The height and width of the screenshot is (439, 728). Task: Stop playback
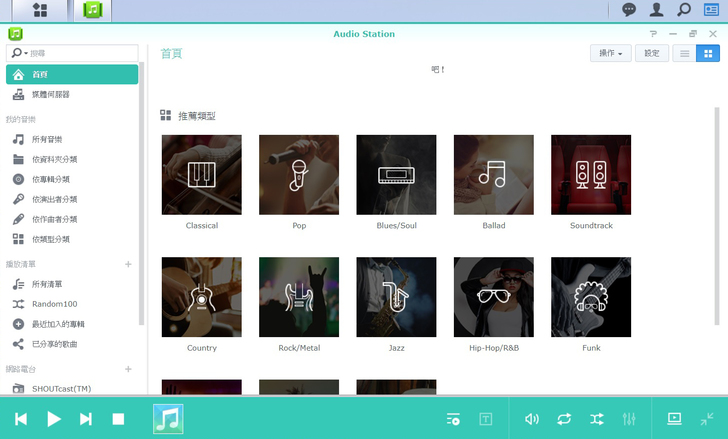tap(118, 419)
